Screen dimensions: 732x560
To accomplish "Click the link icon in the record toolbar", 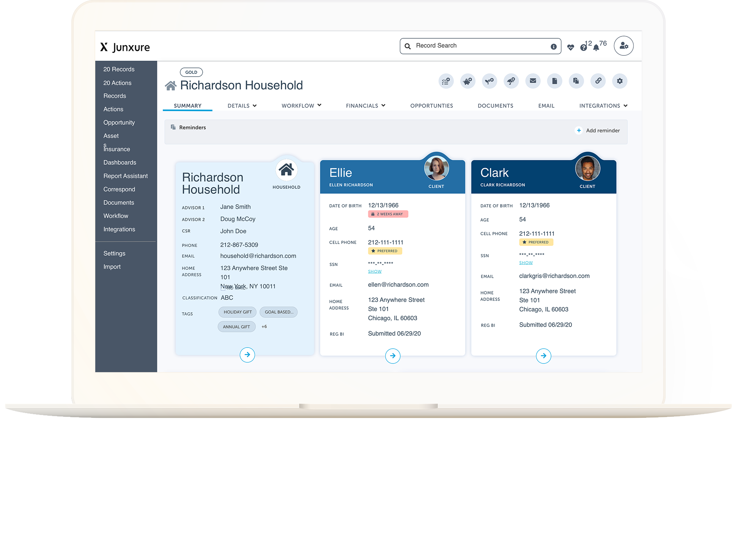I will pyautogui.click(x=598, y=81).
